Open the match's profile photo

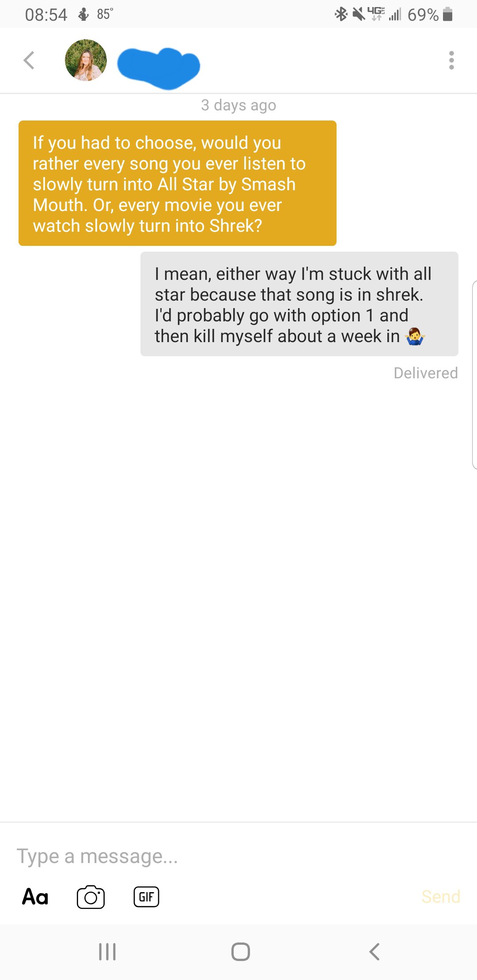pos(86,60)
